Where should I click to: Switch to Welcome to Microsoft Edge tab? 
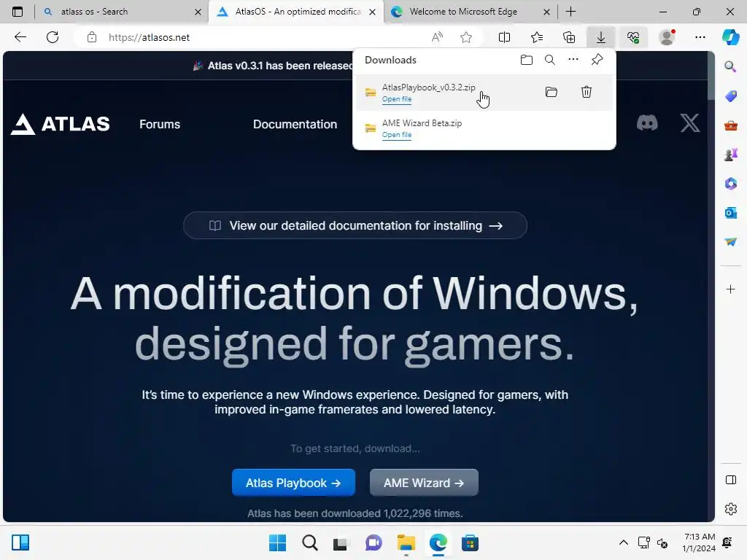[471, 12]
